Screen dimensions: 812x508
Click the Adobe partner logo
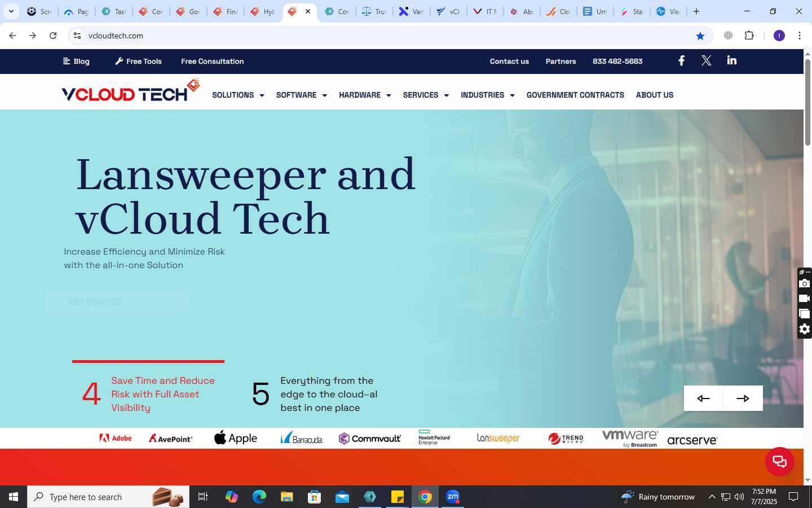(116, 438)
